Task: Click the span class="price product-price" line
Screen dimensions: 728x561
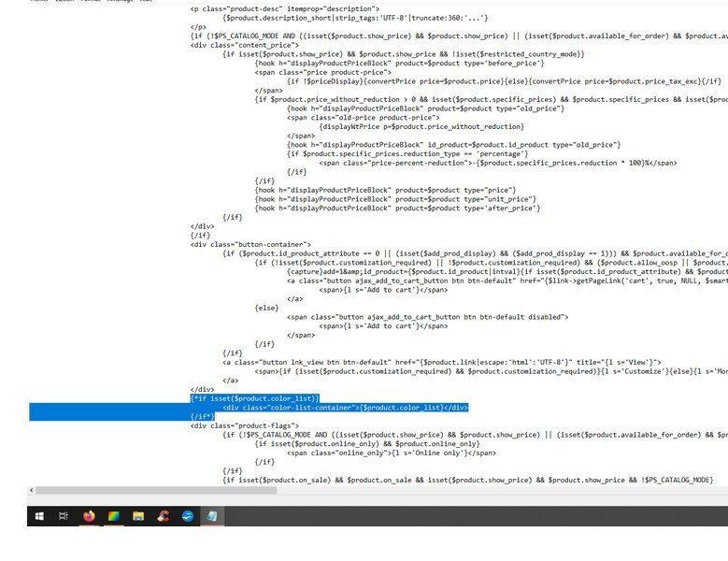Action: (x=322, y=72)
